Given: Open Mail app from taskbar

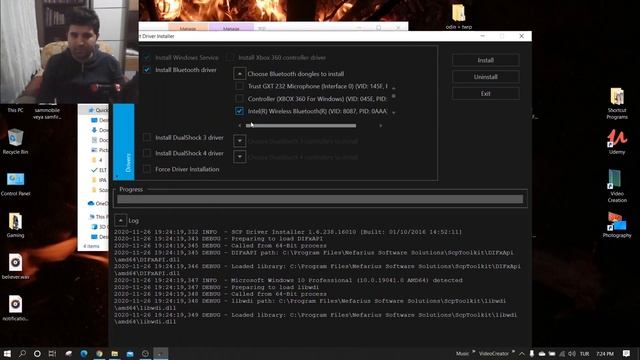Looking at the screenshot, I should tap(130, 353).
